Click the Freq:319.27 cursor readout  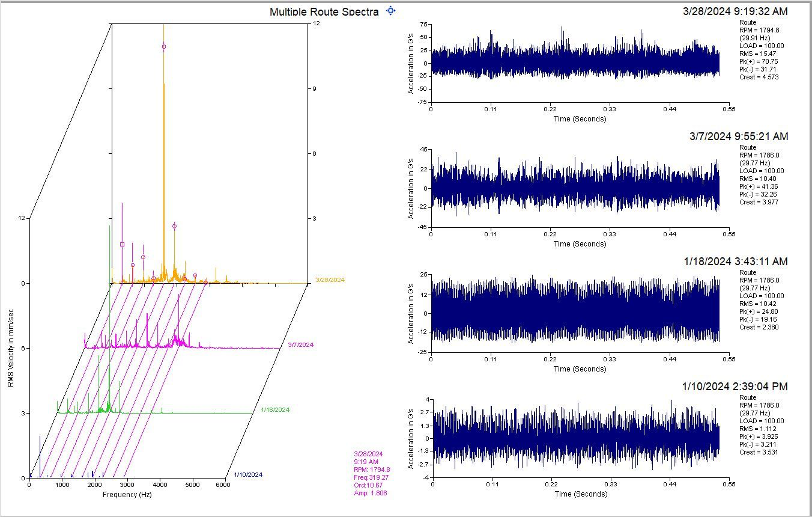tap(371, 477)
